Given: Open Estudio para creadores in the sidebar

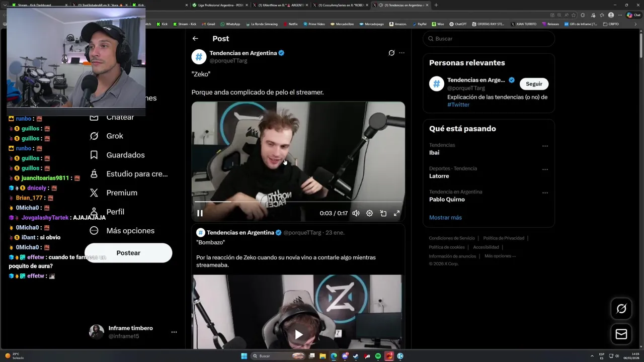Looking at the screenshot, I should pos(129,174).
